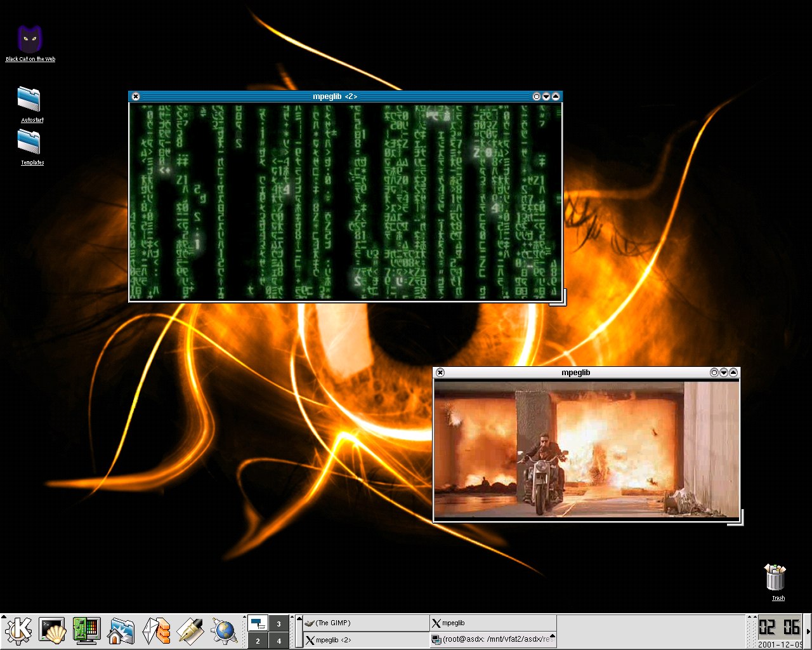This screenshot has width=812, height=650.
Task: Toggle sticky button on mpeglib window
Action: 714,373
